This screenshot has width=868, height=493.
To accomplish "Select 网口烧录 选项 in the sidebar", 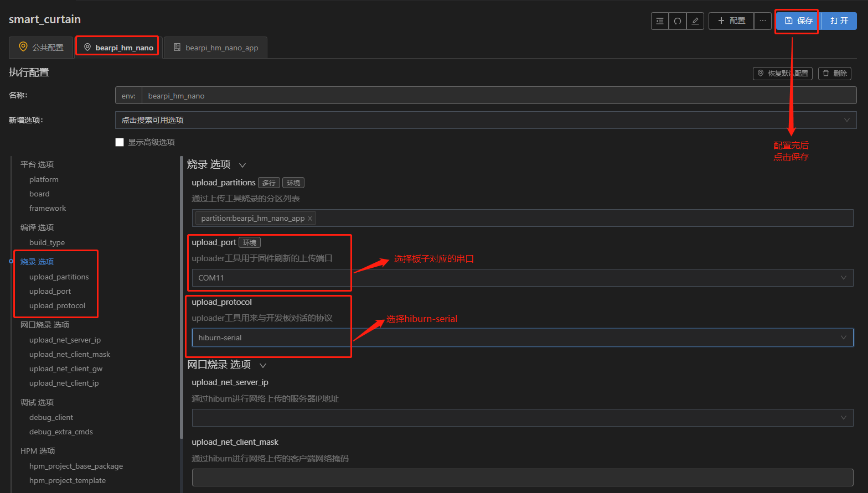I will coord(45,325).
